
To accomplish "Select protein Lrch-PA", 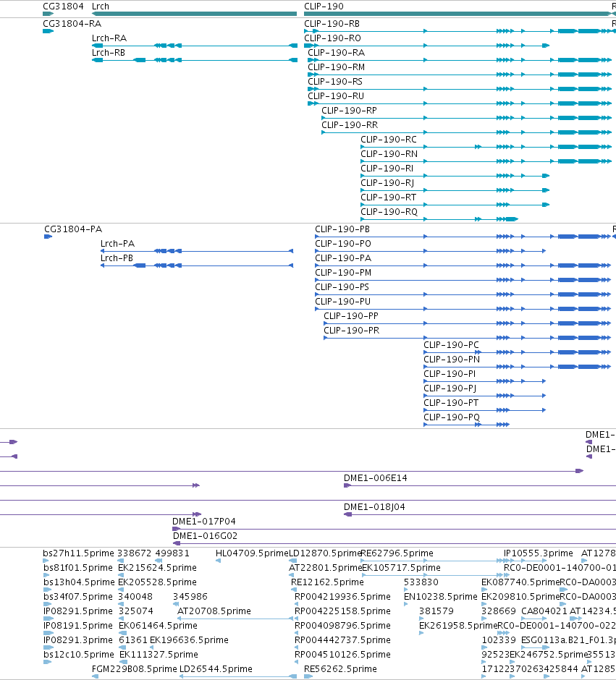I will (x=117, y=244).
